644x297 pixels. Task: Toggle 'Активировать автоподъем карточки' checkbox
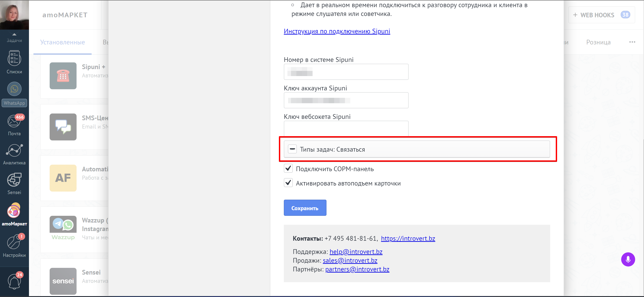click(288, 183)
